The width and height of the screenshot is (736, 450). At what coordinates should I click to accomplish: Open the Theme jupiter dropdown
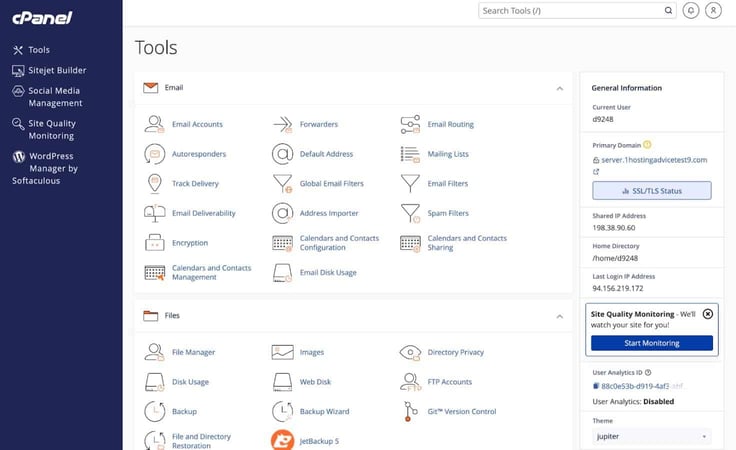click(652, 436)
